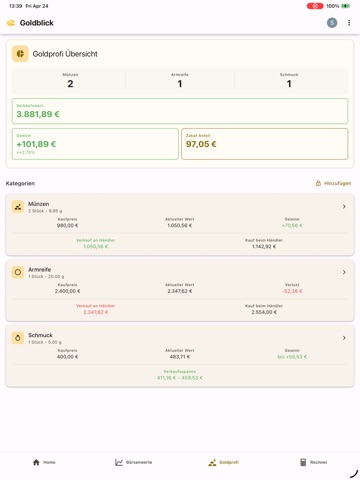Viewport: 360px width, 480px height.
Task: Click Münzen Kaufpreis 980,00 €
Action: (67, 222)
